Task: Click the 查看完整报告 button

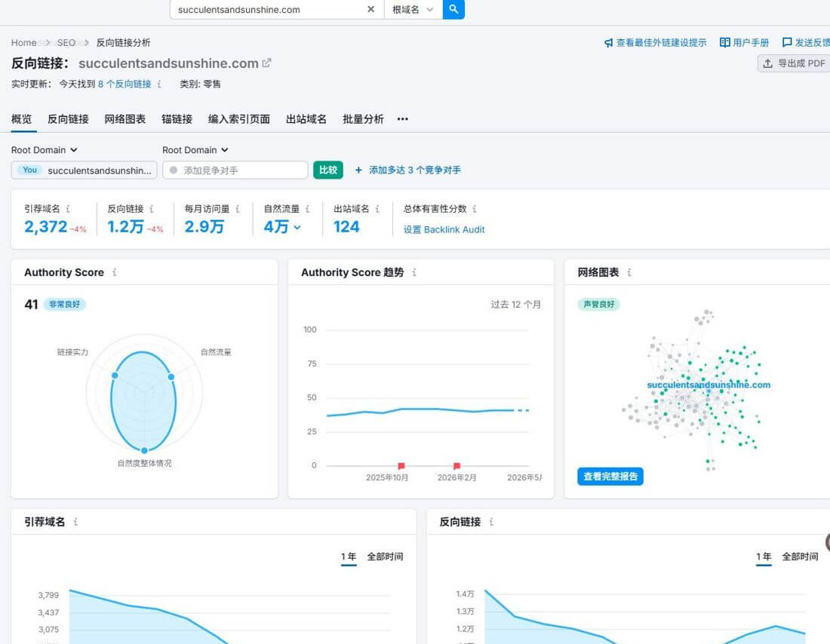Action: click(610, 477)
